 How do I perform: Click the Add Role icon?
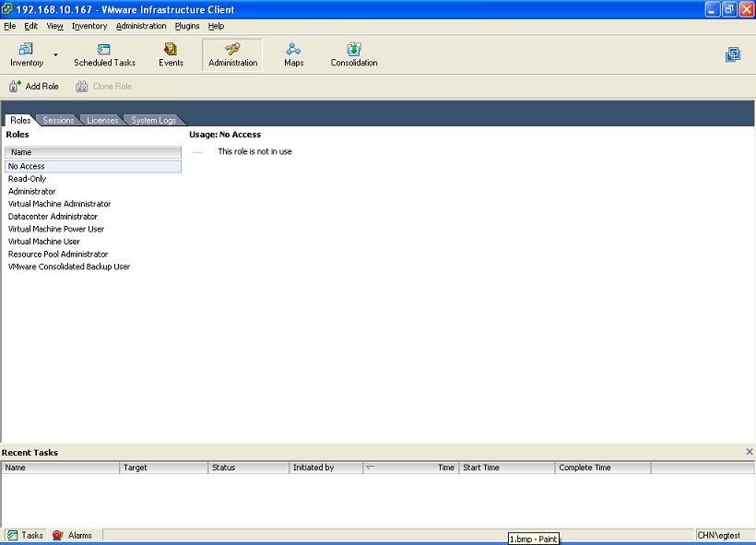coord(15,87)
